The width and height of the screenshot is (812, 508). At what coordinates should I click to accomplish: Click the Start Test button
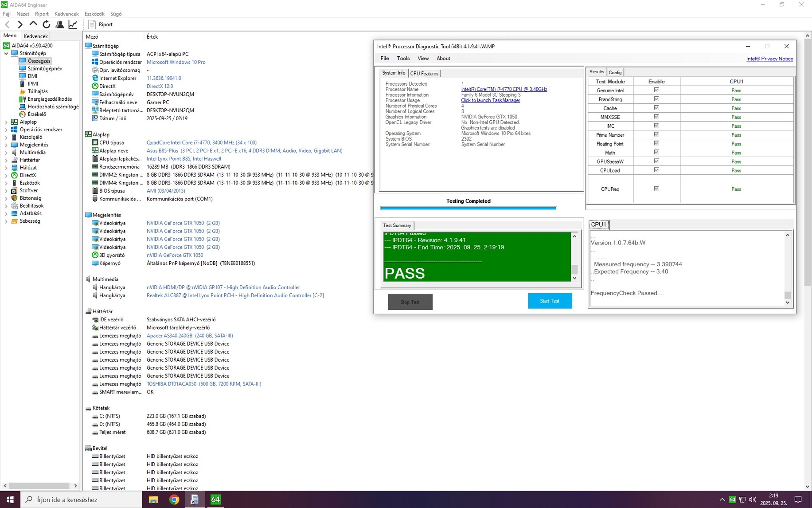coord(550,301)
